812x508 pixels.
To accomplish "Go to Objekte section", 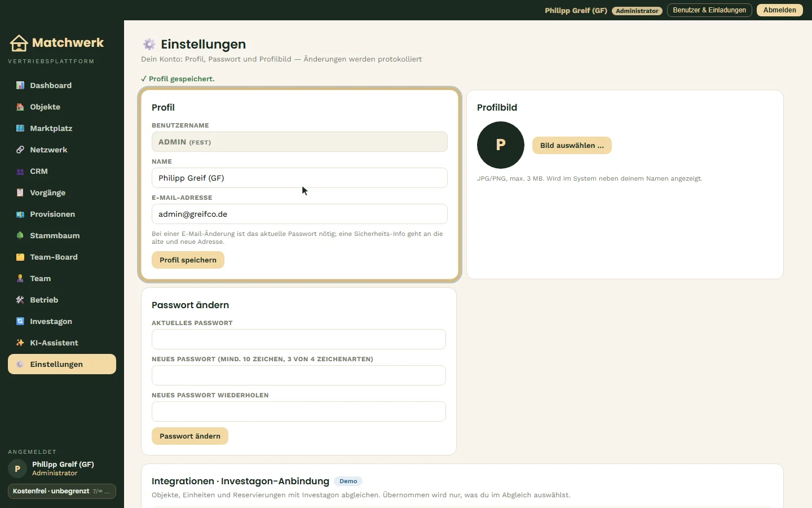I will coord(62,107).
